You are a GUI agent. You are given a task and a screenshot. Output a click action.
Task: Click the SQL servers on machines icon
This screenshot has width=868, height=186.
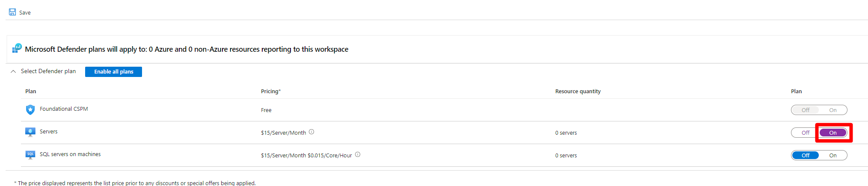pos(30,155)
